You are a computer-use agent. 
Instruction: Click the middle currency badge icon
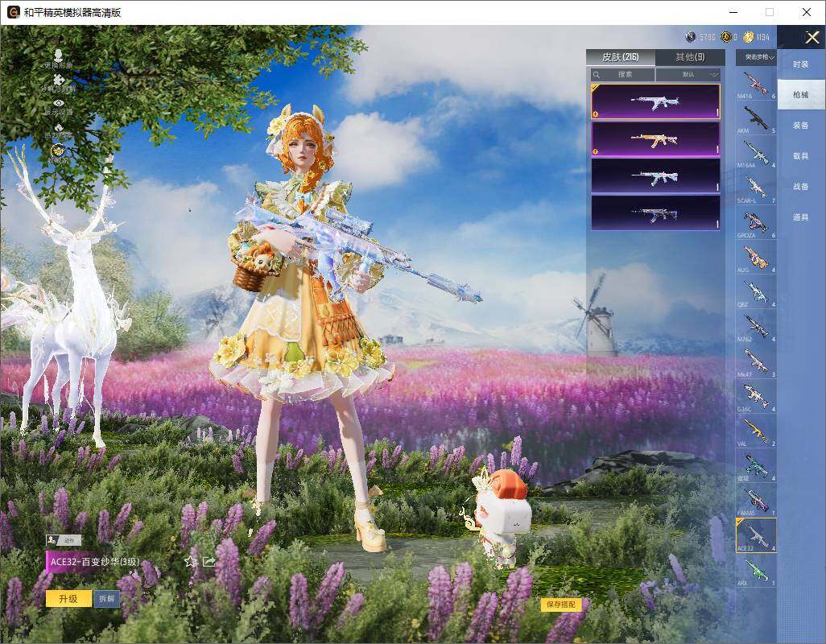(726, 37)
